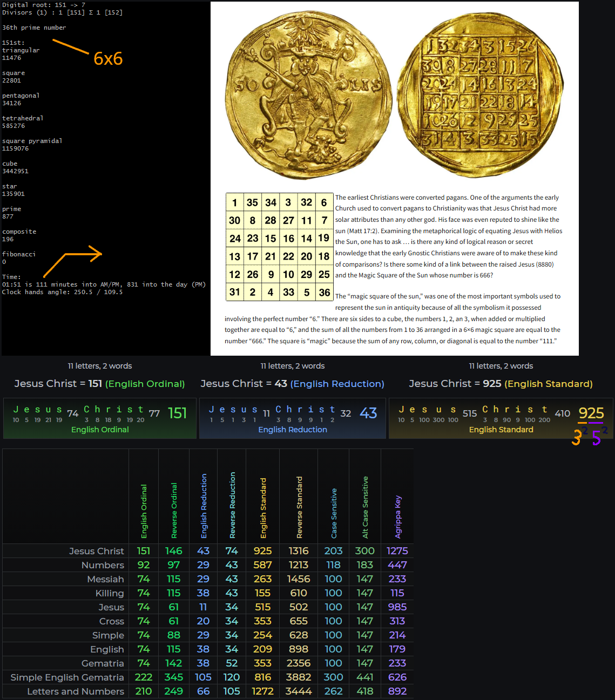The image size is (615, 700).
Task: Click the 'Jesus Christ' row label in table
Action: coord(97,551)
